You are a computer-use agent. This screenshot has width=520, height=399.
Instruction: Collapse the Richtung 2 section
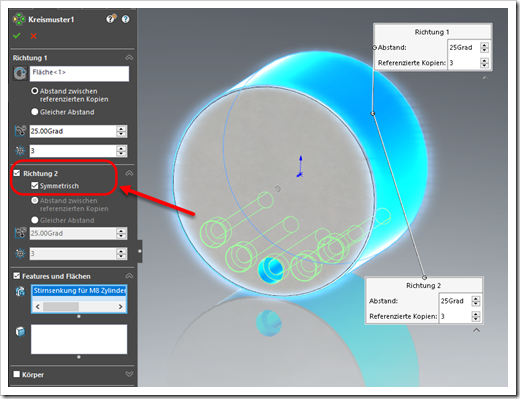(129, 173)
